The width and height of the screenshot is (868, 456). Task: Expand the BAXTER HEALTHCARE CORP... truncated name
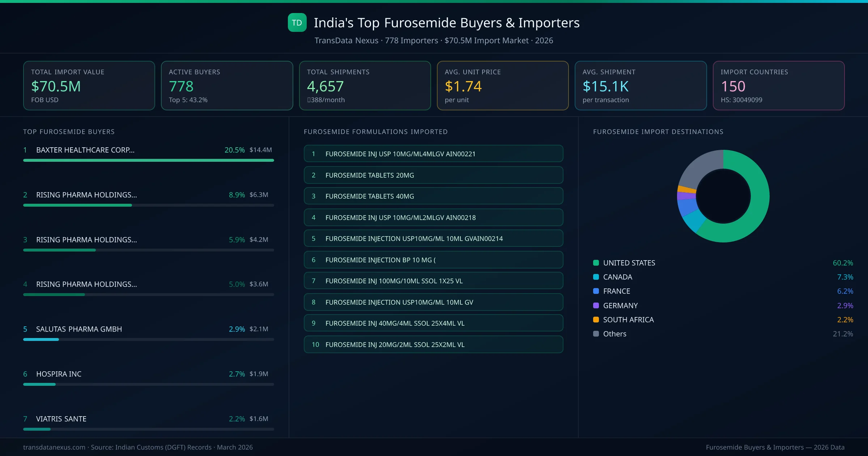click(x=85, y=150)
